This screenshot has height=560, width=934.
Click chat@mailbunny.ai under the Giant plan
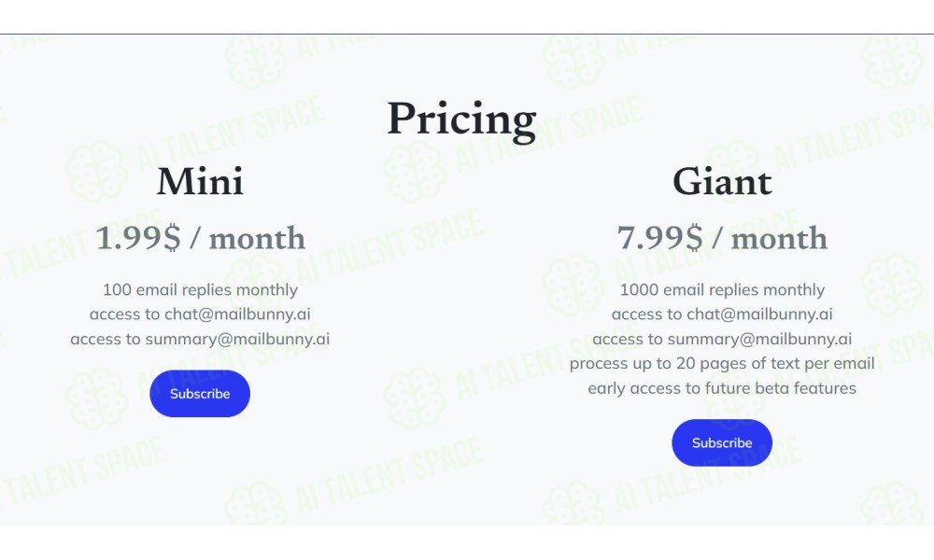(759, 315)
